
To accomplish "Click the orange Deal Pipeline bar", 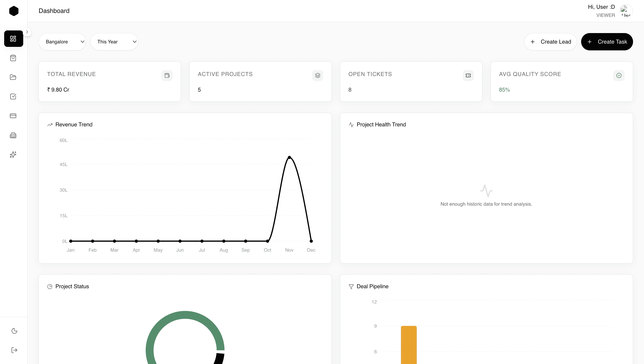I will (x=409, y=345).
